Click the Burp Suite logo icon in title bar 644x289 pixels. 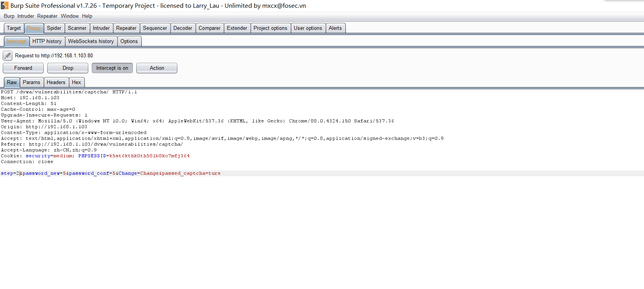click(5, 5)
